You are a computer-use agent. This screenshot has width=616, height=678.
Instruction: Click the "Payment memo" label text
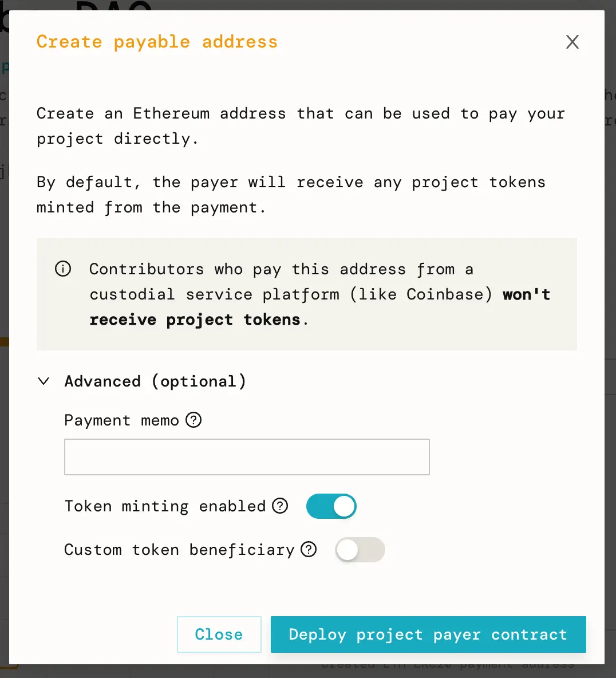(x=121, y=420)
